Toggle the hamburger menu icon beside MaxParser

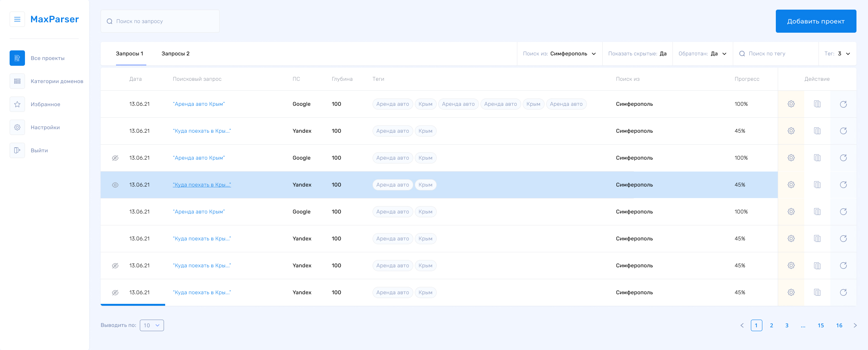click(x=17, y=19)
